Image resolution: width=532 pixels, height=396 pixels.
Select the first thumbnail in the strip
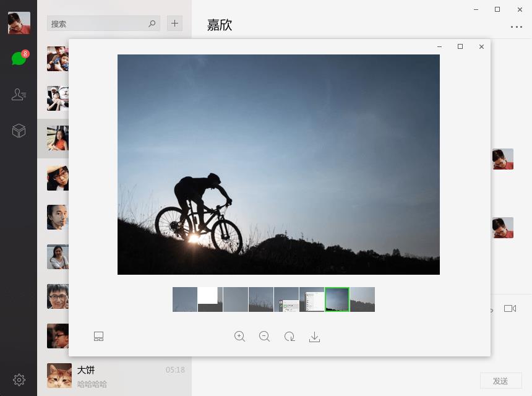185,299
